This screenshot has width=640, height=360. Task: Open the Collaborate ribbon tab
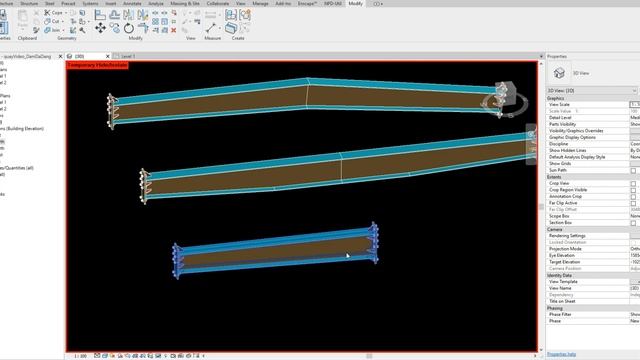[x=218, y=3]
